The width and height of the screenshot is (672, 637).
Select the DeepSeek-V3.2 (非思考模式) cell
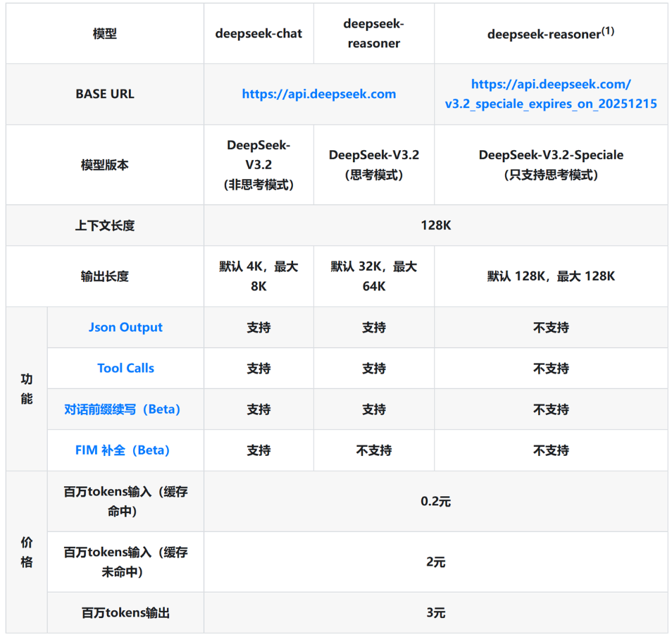tap(259, 165)
